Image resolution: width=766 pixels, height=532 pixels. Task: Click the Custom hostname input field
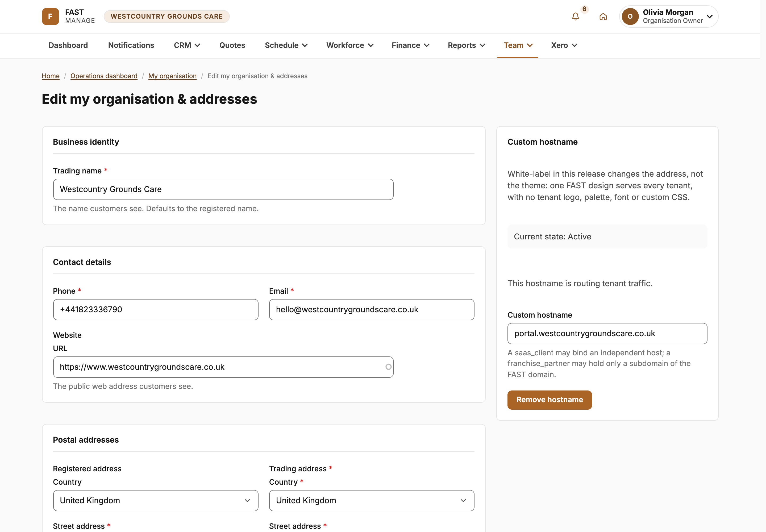tap(607, 334)
